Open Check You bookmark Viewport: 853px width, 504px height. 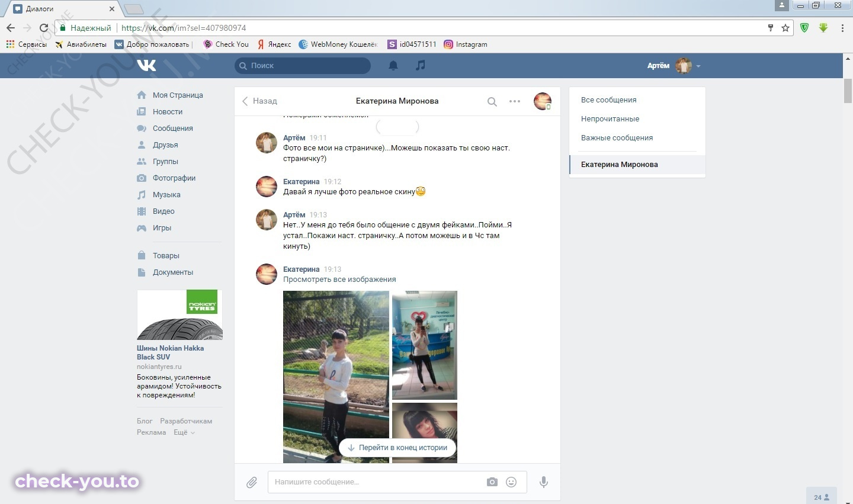tap(226, 44)
